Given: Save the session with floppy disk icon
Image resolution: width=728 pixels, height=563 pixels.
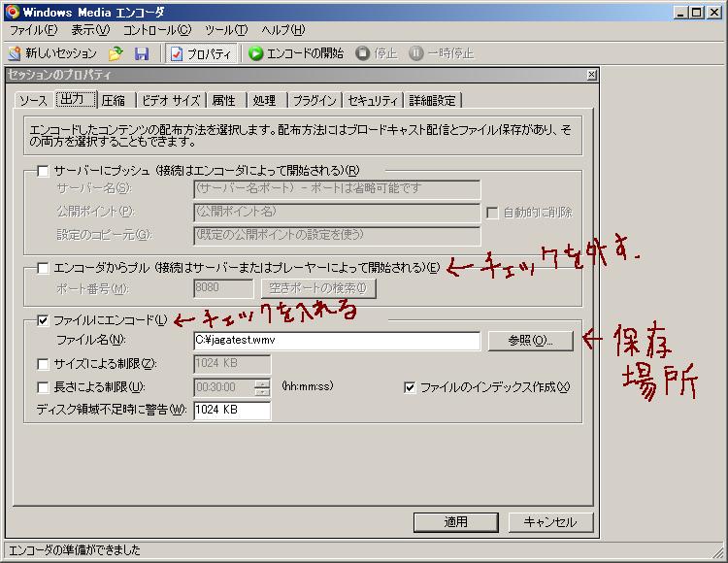Looking at the screenshot, I should coord(142,53).
